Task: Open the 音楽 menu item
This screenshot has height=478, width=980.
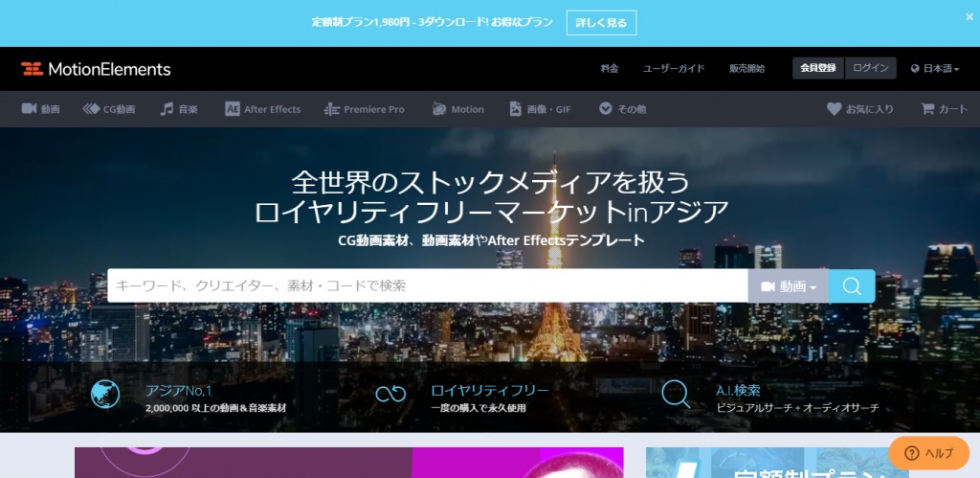Action: pos(179,109)
